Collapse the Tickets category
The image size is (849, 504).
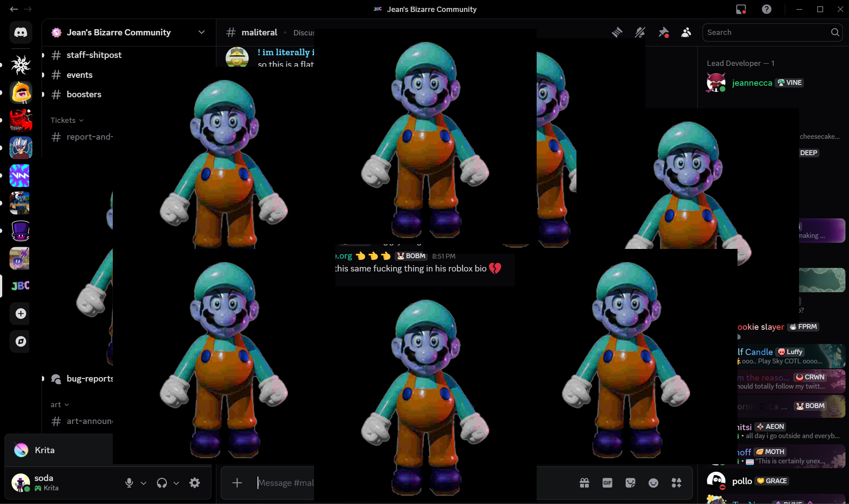pos(67,120)
